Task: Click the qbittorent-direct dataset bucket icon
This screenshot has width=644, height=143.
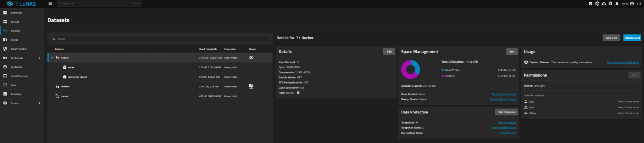Action: coord(64,77)
